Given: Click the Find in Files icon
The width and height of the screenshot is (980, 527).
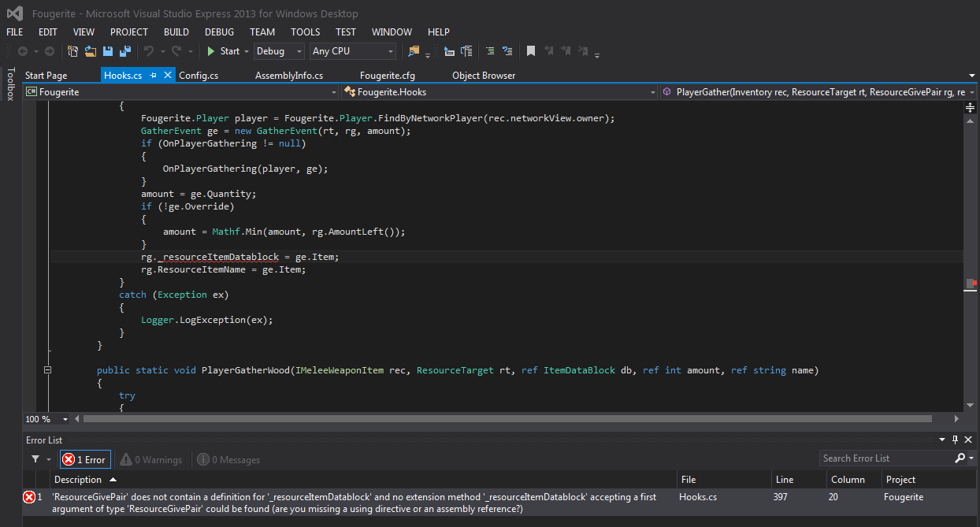Looking at the screenshot, I should (x=414, y=51).
